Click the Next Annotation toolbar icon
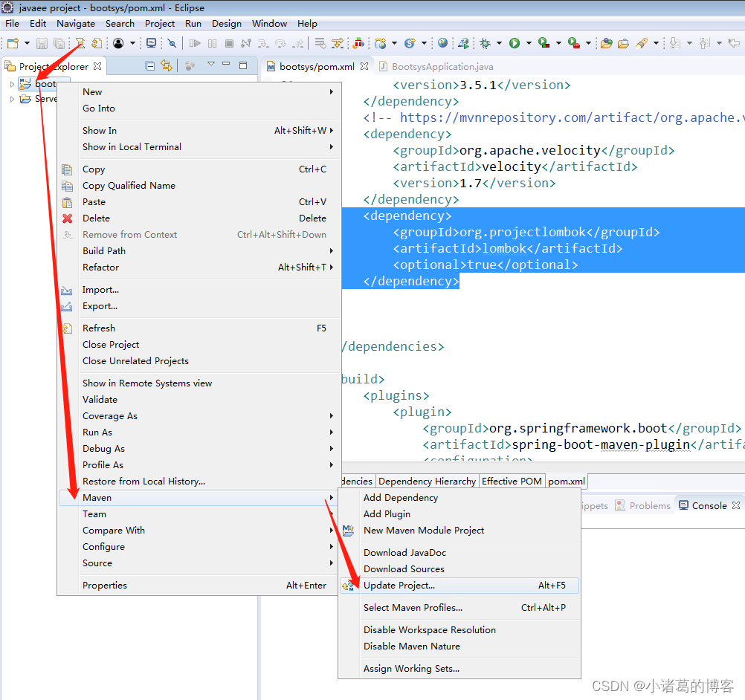 tap(674, 43)
